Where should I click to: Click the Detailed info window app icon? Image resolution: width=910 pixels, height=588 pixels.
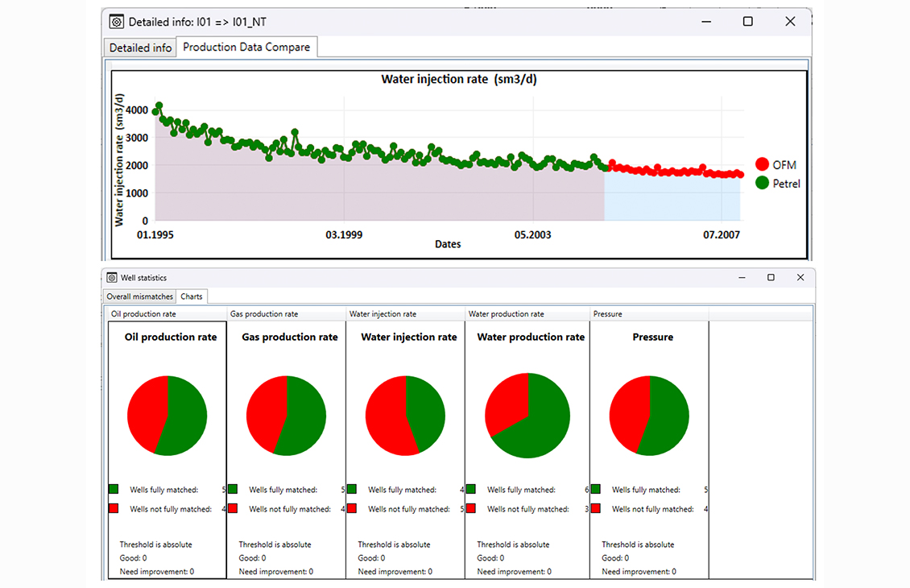[x=117, y=22]
